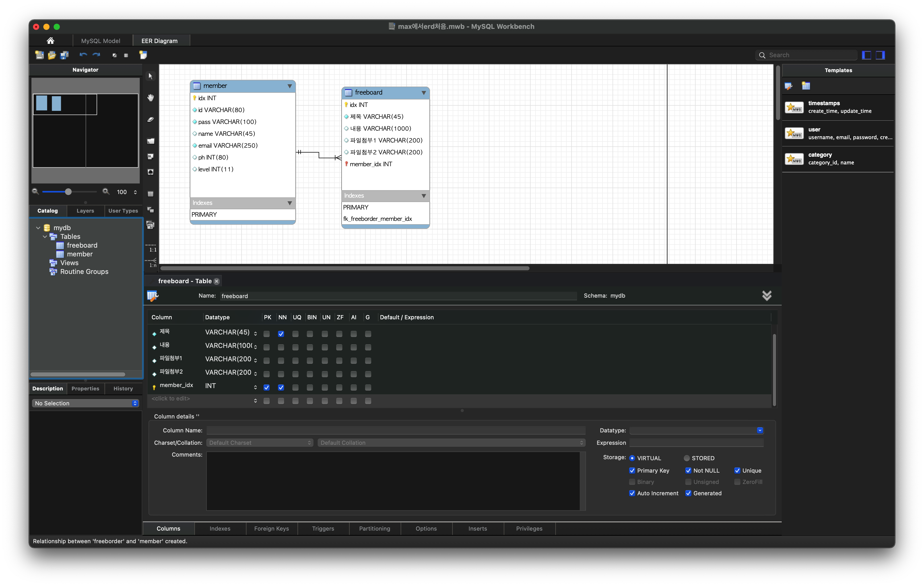The image size is (924, 586).
Task: Switch to the Foreign Keys tab
Action: tap(271, 528)
